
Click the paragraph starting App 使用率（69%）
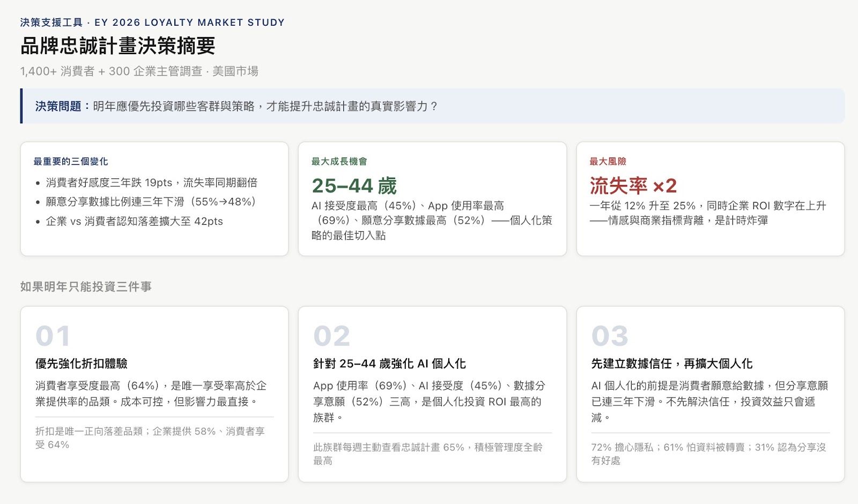429,402
